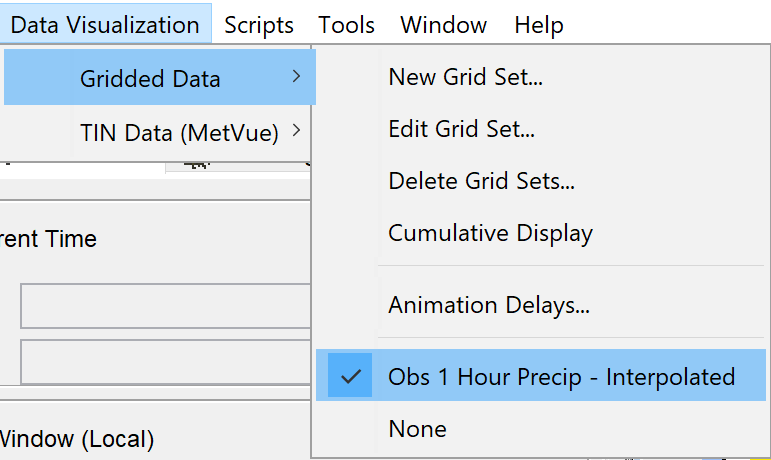Viewport: 771px width, 460px height.
Task: Select the Gridded Data submenu item
Action: tap(160, 78)
